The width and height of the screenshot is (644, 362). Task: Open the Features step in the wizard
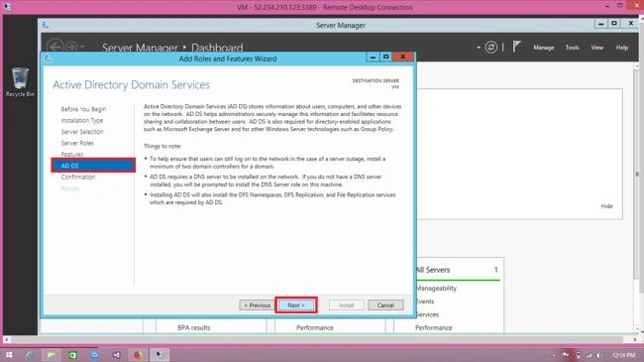click(72, 155)
